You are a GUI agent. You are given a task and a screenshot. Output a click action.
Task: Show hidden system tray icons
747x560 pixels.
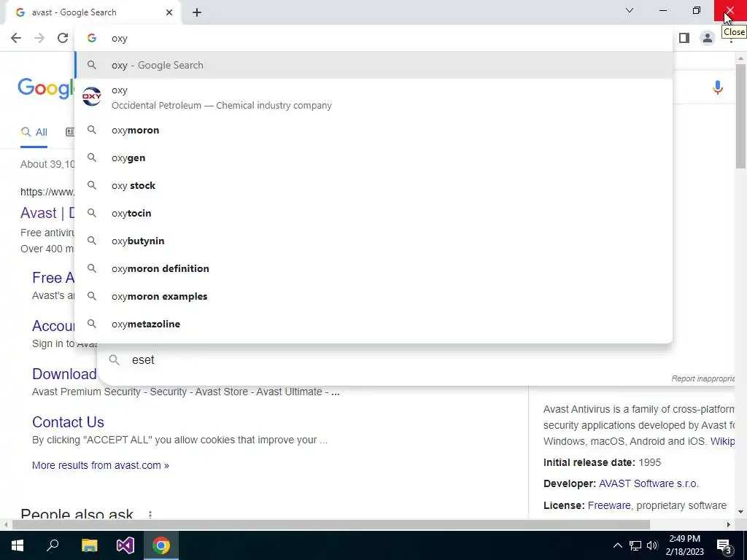click(x=617, y=545)
